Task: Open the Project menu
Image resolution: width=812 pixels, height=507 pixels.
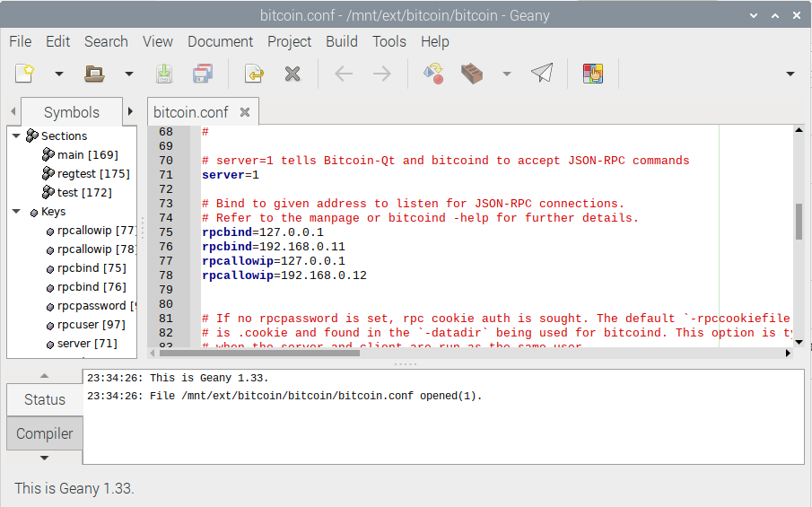Action: pyautogui.click(x=289, y=41)
